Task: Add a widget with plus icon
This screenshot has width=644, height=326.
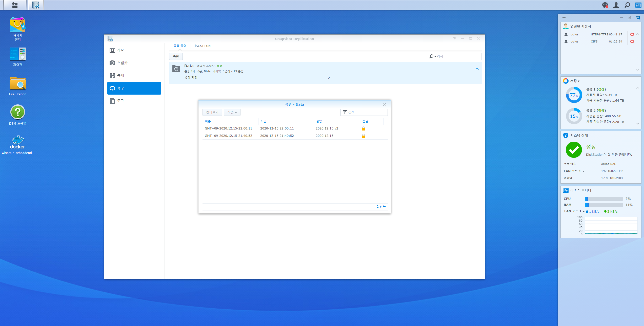Action: tap(564, 18)
